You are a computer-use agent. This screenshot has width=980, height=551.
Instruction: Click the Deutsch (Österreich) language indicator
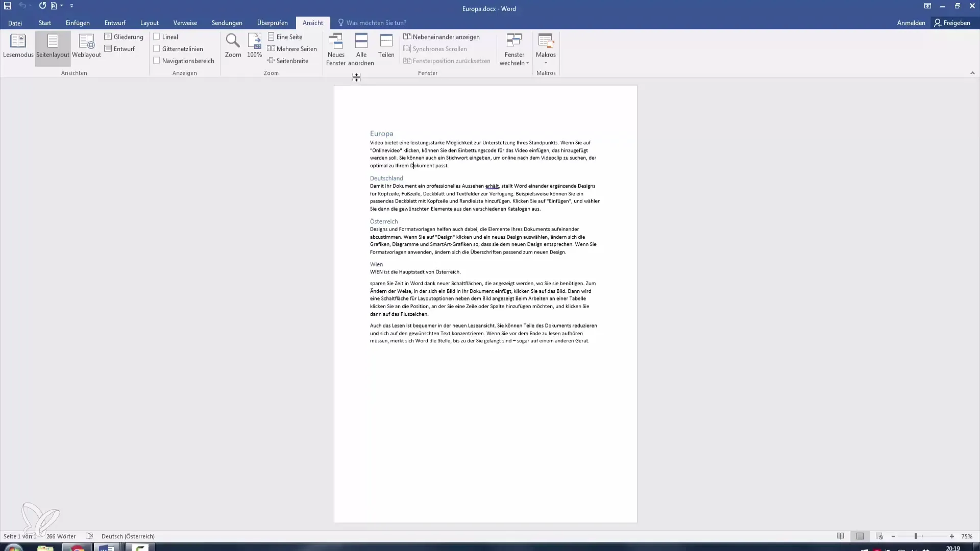click(x=128, y=536)
